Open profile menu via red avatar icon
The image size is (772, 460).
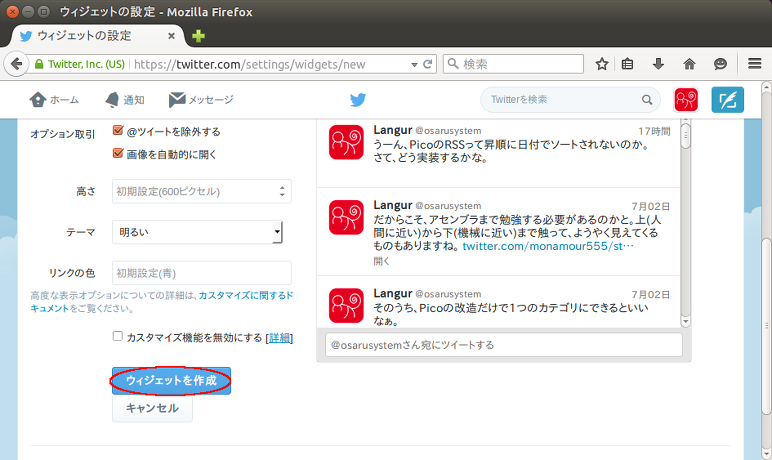pos(686,99)
